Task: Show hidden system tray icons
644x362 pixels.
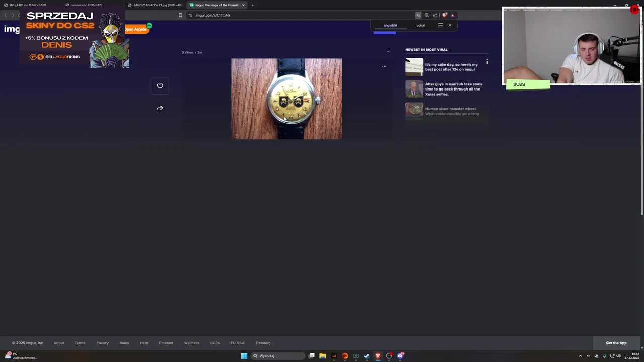Action: pos(580,356)
